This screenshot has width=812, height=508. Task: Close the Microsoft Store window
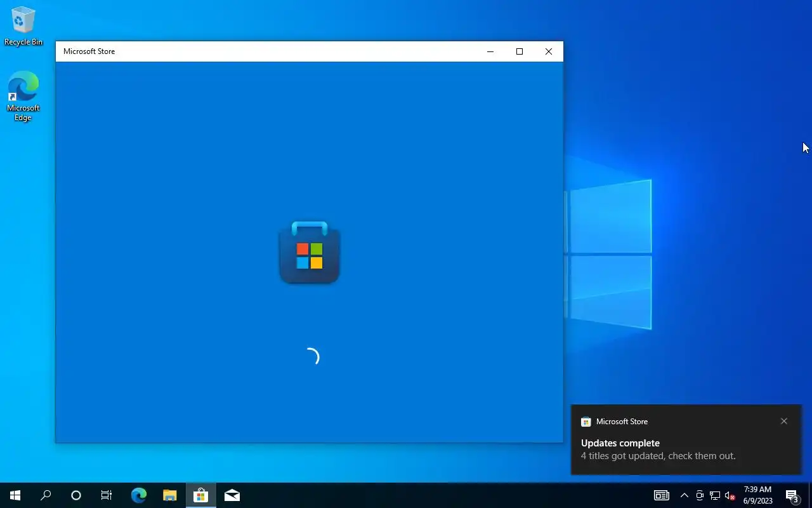[549, 51]
